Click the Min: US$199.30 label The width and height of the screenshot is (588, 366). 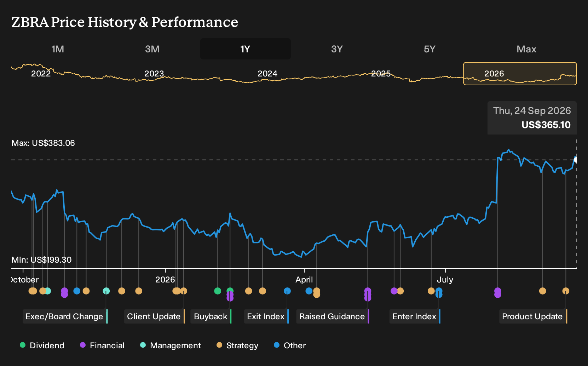[42, 260]
